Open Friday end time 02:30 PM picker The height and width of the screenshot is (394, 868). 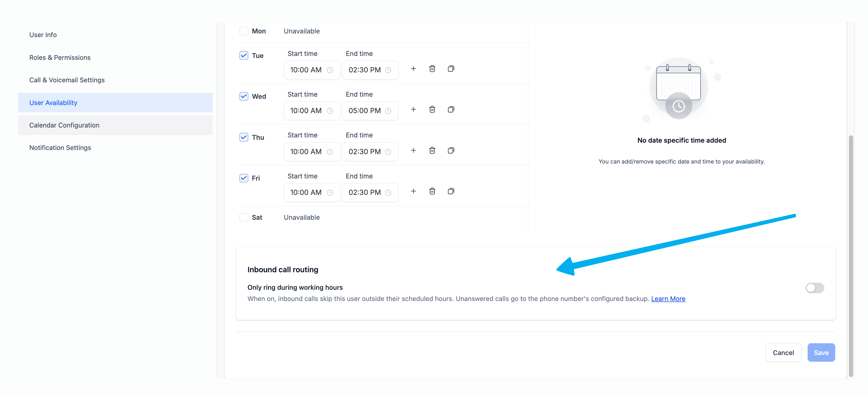pos(370,193)
